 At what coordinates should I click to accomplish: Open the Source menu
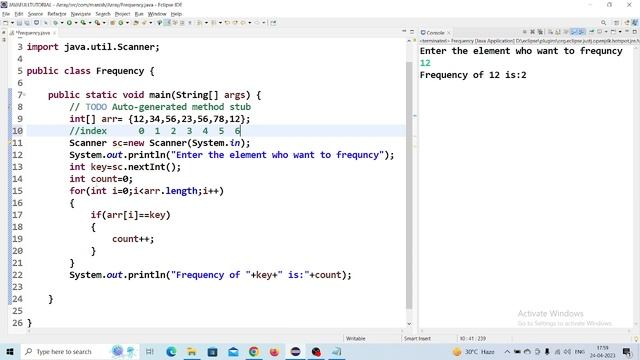pos(35,14)
